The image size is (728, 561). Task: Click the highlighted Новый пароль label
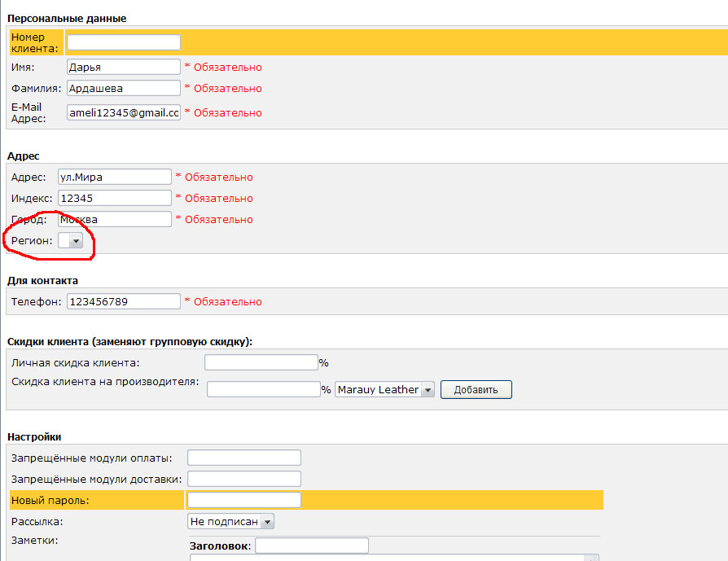tap(50, 500)
